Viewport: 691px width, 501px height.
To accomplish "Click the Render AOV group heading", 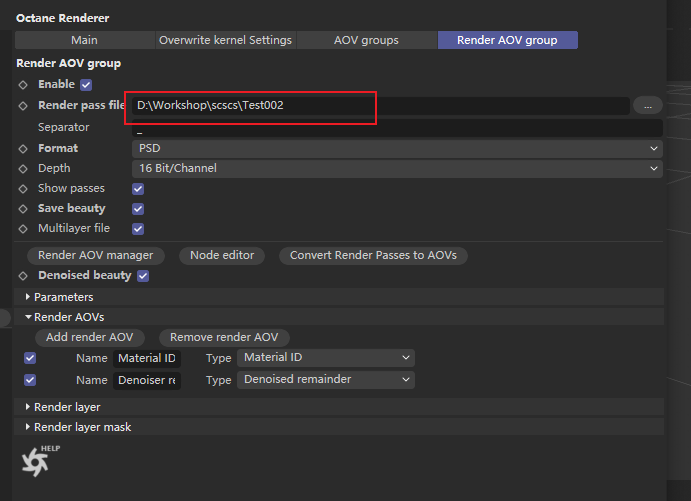I will (x=68, y=63).
